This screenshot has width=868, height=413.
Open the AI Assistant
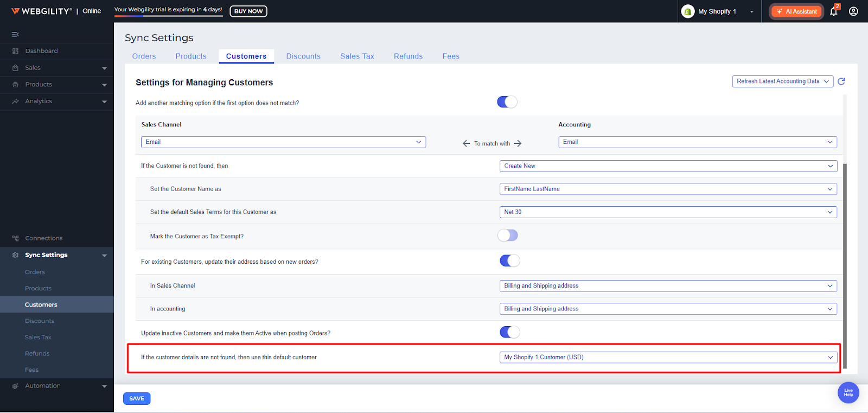[797, 11]
